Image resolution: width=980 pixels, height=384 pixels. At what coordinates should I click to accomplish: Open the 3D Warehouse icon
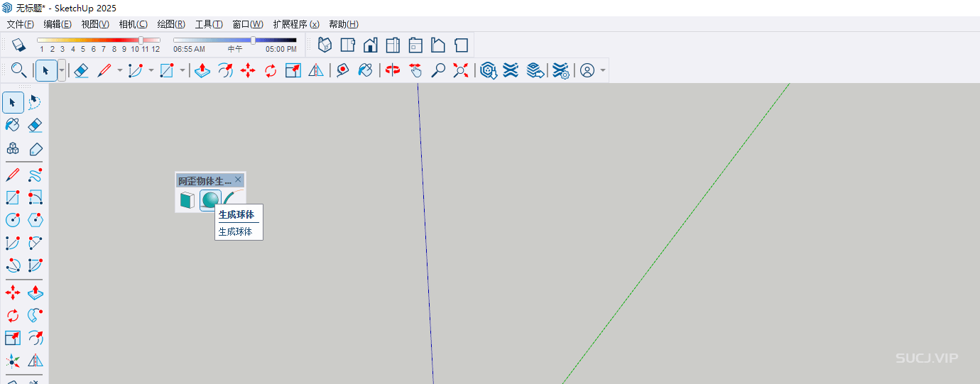(488, 70)
